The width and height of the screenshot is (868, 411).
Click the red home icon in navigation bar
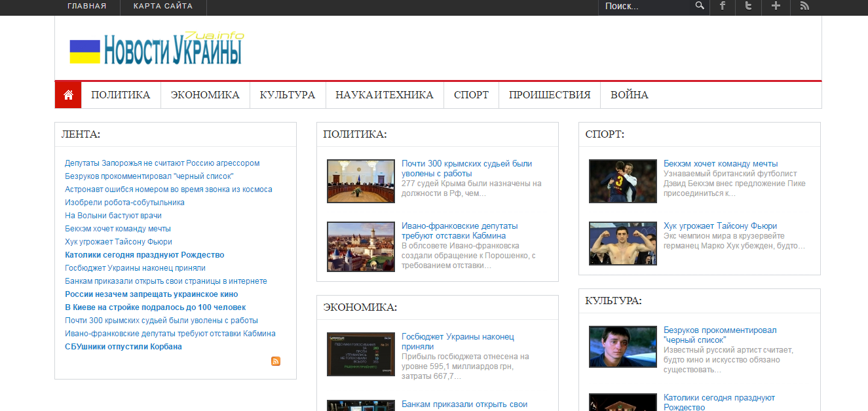[x=68, y=95]
